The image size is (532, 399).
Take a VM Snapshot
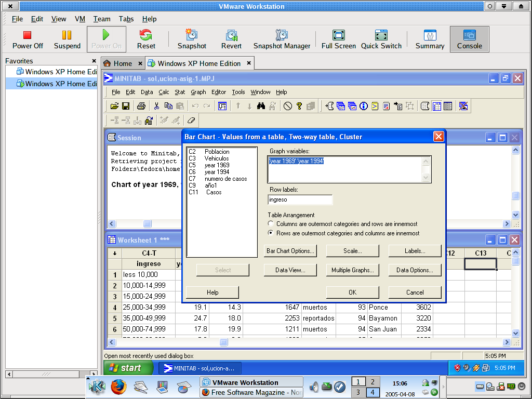(x=192, y=39)
